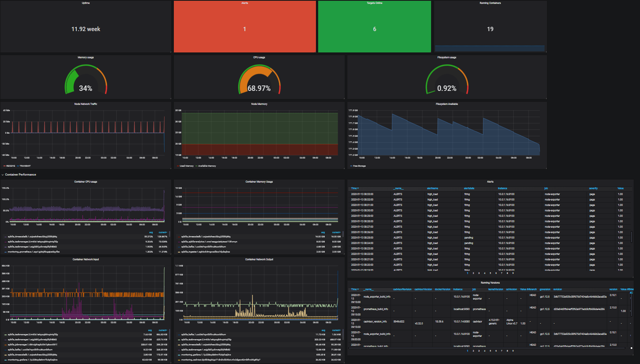Go to page 9 of Alerts table
Viewport: 640px width, 364px height.
click(513, 273)
